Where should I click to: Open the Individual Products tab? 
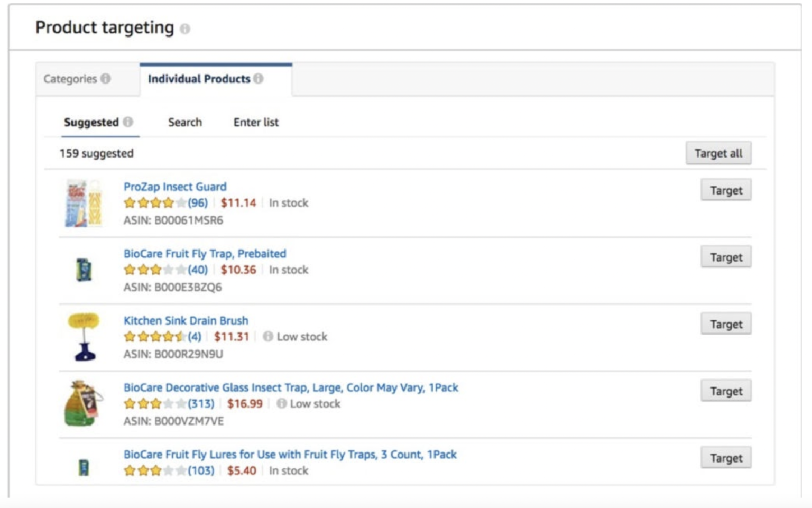point(199,78)
